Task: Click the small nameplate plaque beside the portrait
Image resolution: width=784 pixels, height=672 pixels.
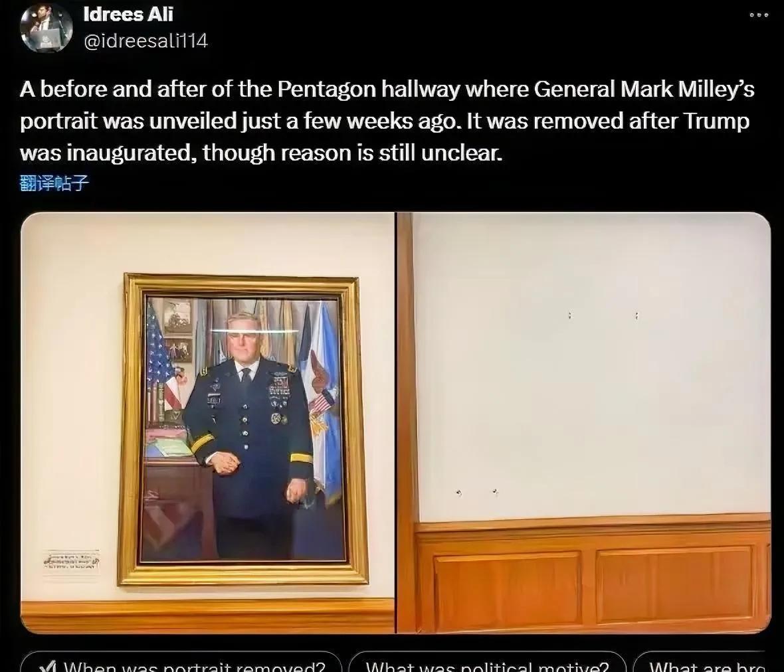Action: pos(71,561)
